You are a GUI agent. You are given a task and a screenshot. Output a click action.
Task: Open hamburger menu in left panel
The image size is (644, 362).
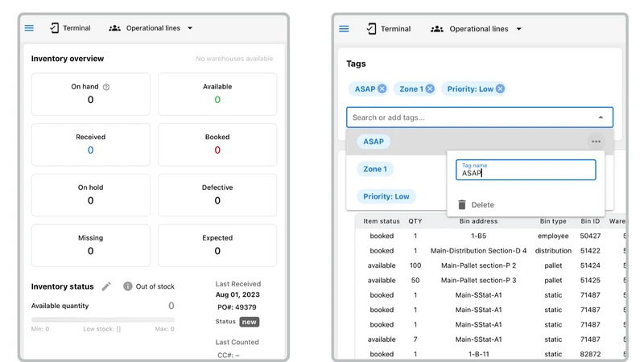coord(29,28)
